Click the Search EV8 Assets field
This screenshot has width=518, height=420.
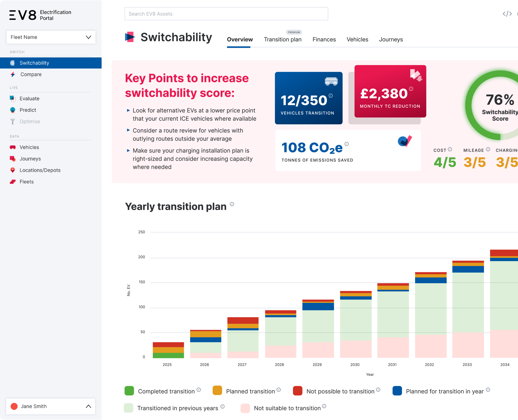tap(226, 14)
